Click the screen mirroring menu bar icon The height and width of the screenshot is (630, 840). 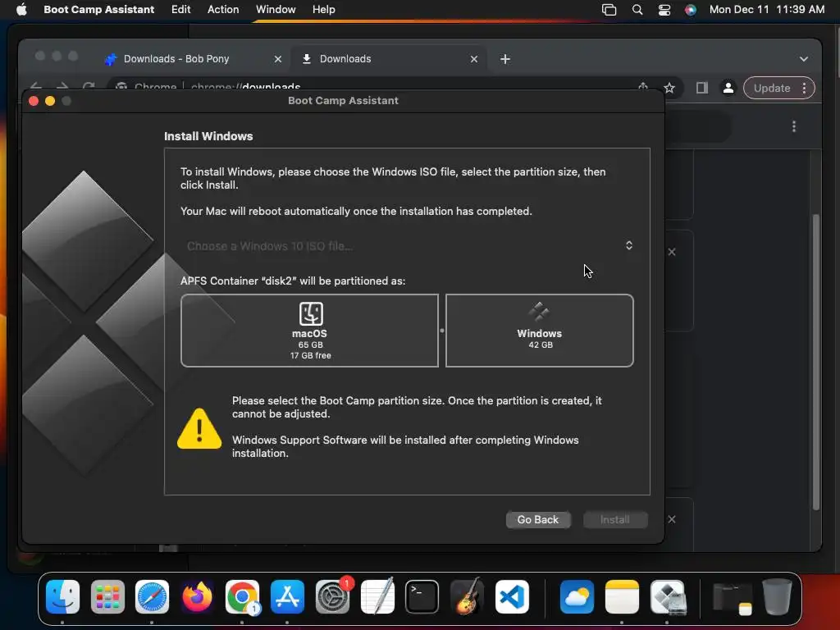(609, 10)
